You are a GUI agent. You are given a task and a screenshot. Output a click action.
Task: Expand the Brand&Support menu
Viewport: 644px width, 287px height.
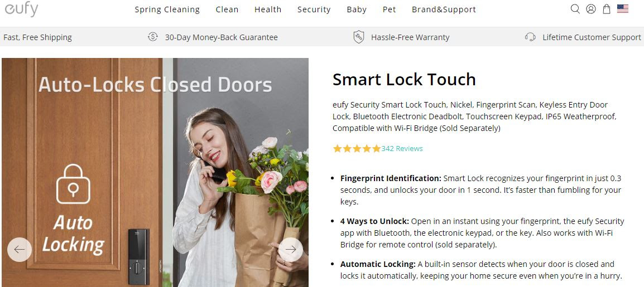pos(444,9)
